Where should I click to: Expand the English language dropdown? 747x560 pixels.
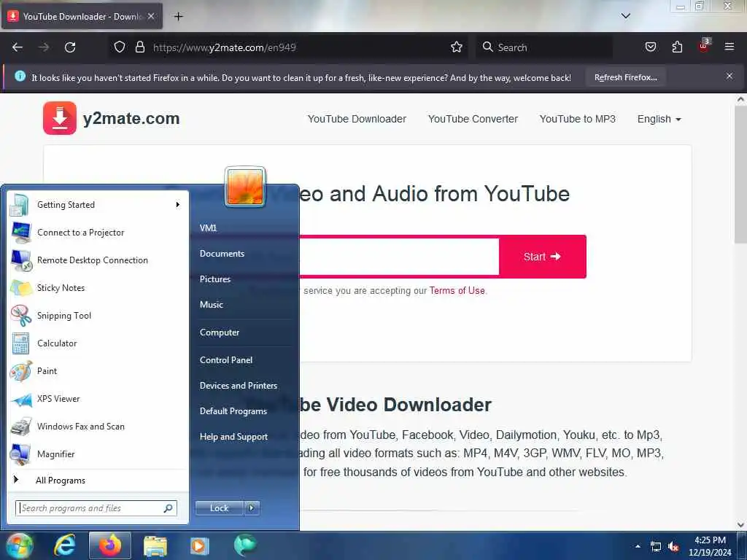tap(659, 119)
